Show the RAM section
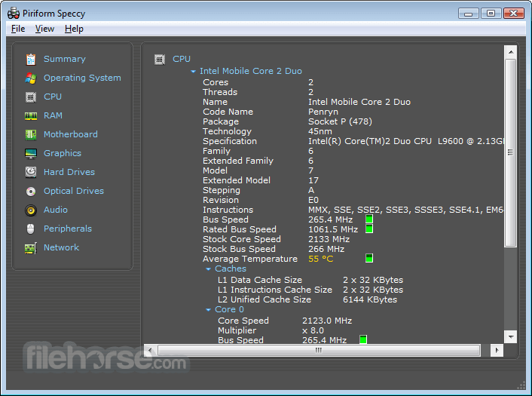The height and width of the screenshot is (396, 532). (53, 116)
